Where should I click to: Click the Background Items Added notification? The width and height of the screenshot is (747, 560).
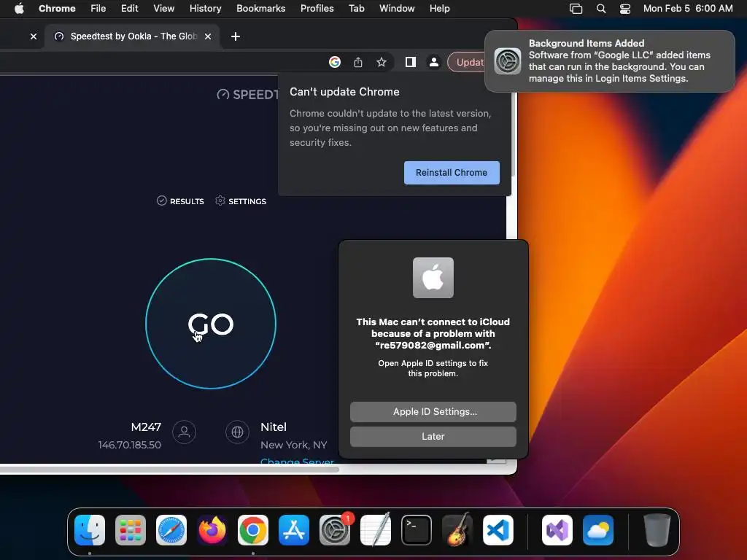tap(610, 61)
